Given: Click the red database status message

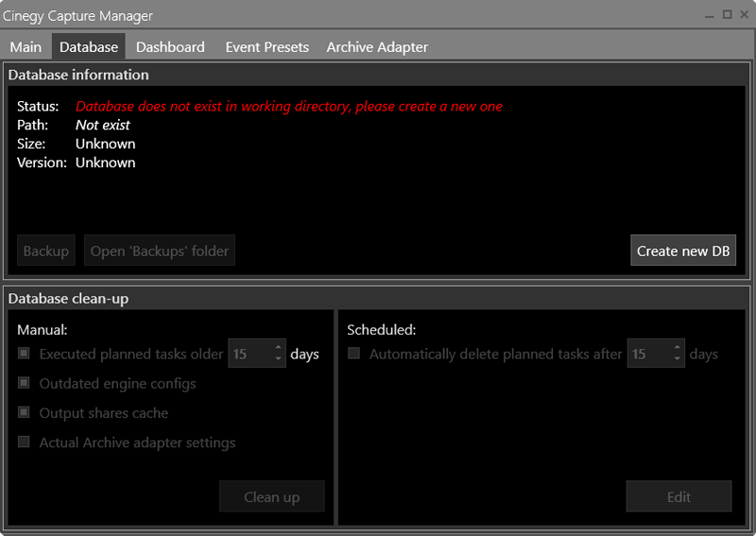Looking at the screenshot, I should pyautogui.click(x=289, y=106).
